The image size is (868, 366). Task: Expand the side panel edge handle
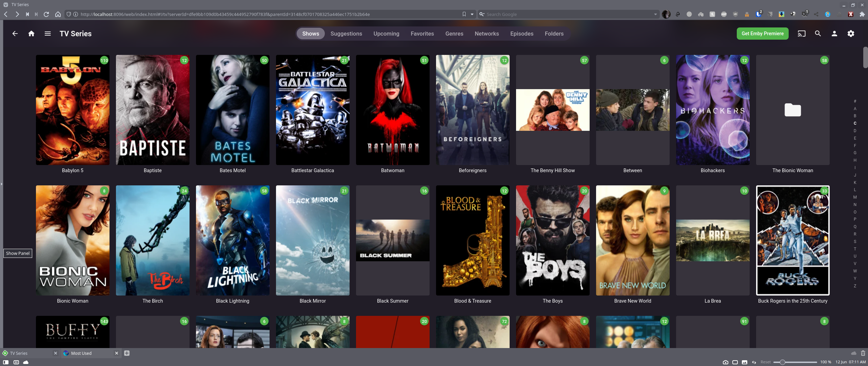pyautogui.click(x=1, y=184)
